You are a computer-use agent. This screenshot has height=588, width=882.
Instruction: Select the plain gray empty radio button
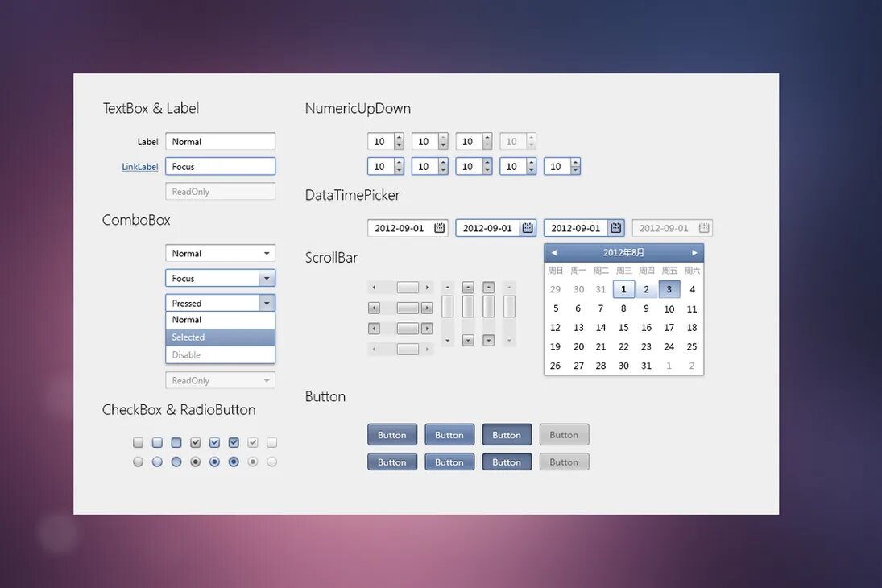[138, 462]
